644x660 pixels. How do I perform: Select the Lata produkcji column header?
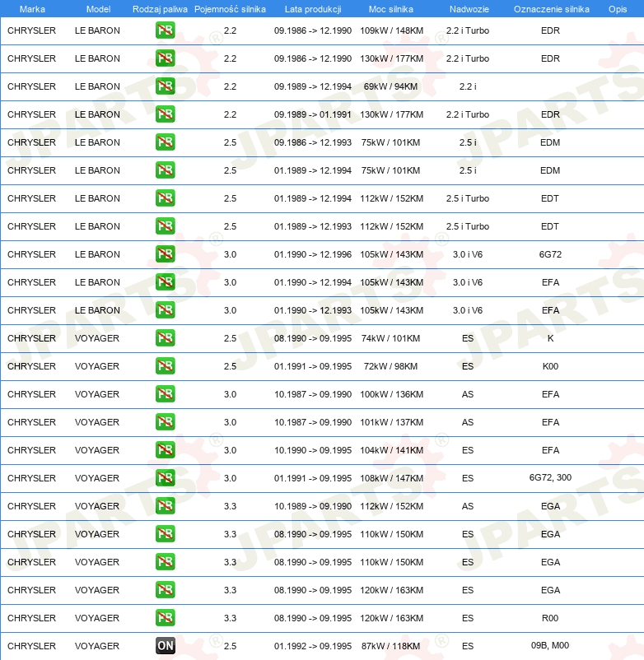point(313,9)
